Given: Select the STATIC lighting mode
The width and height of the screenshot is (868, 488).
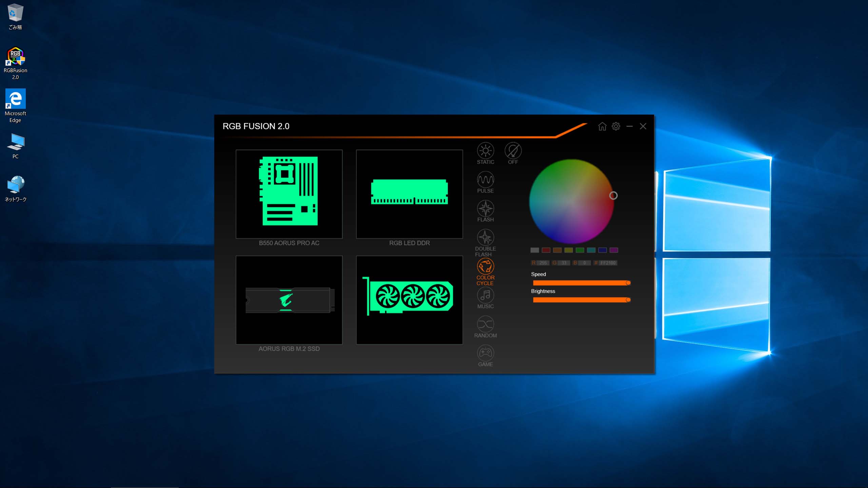Looking at the screenshot, I should point(485,151).
